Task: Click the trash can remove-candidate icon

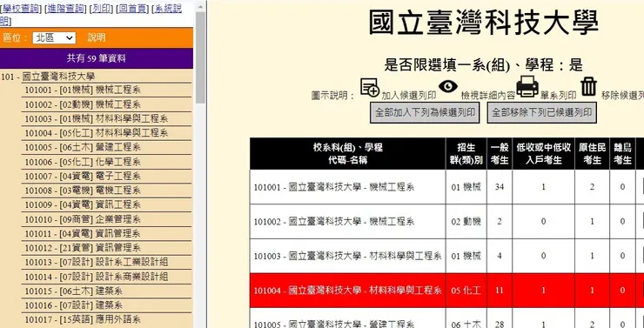Action: (588, 87)
